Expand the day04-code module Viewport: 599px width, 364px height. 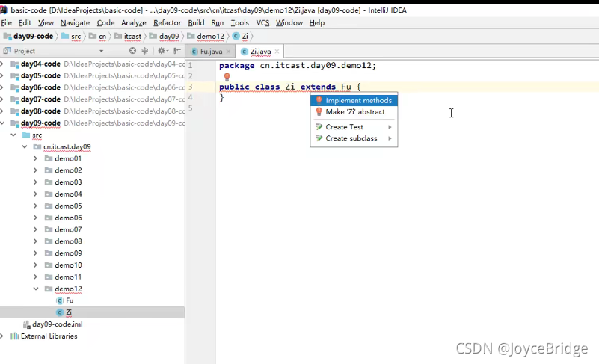click(x=2, y=64)
